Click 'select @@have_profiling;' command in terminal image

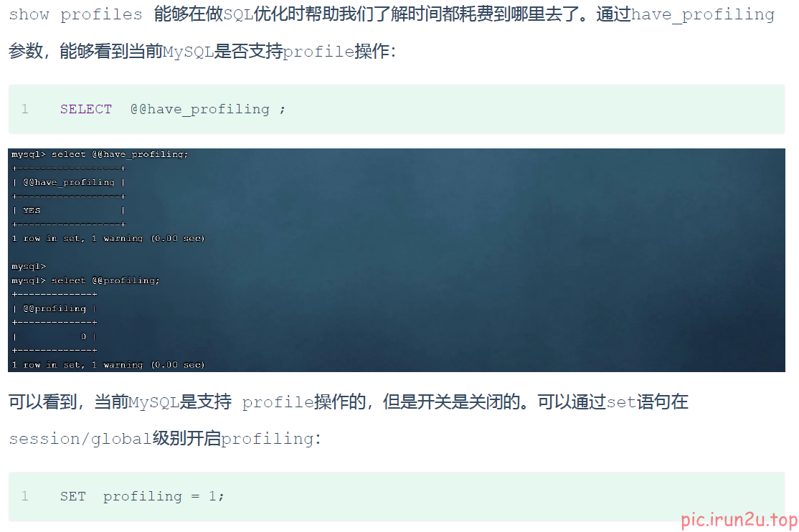tap(120, 154)
